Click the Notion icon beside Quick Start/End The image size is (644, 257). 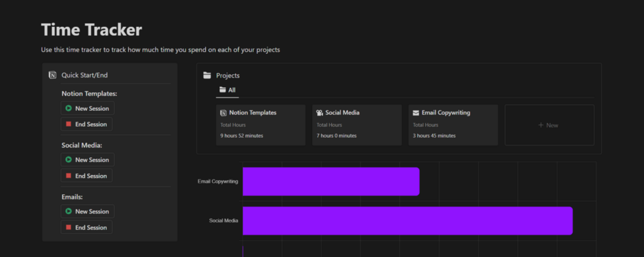click(x=53, y=75)
